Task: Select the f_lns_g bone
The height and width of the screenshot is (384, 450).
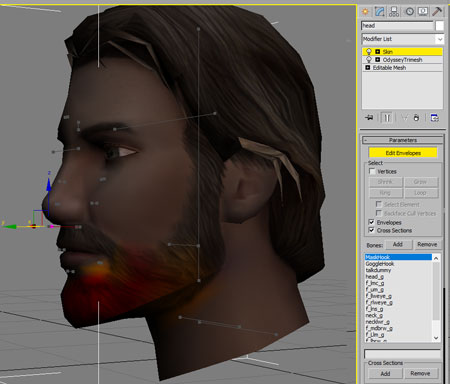Action: pos(398,309)
